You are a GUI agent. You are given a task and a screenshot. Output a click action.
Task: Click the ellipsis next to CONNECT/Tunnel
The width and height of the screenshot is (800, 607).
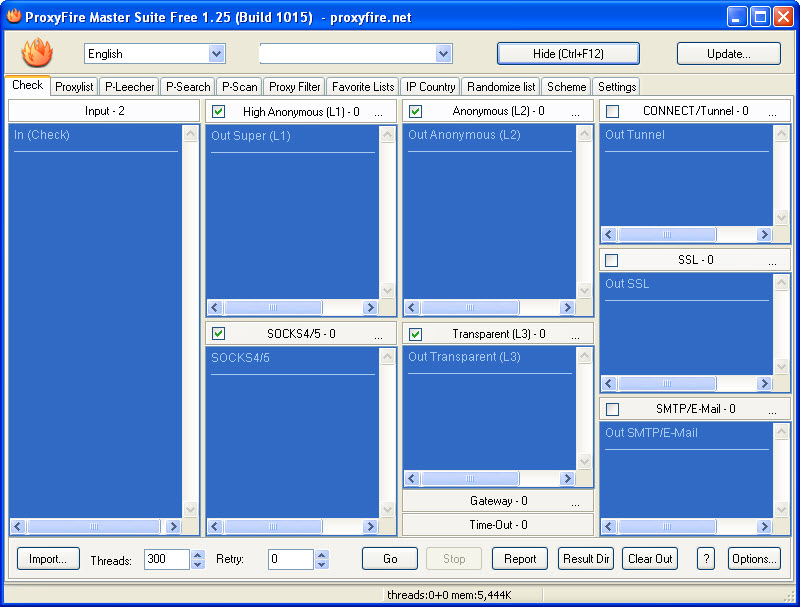(772, 113)
